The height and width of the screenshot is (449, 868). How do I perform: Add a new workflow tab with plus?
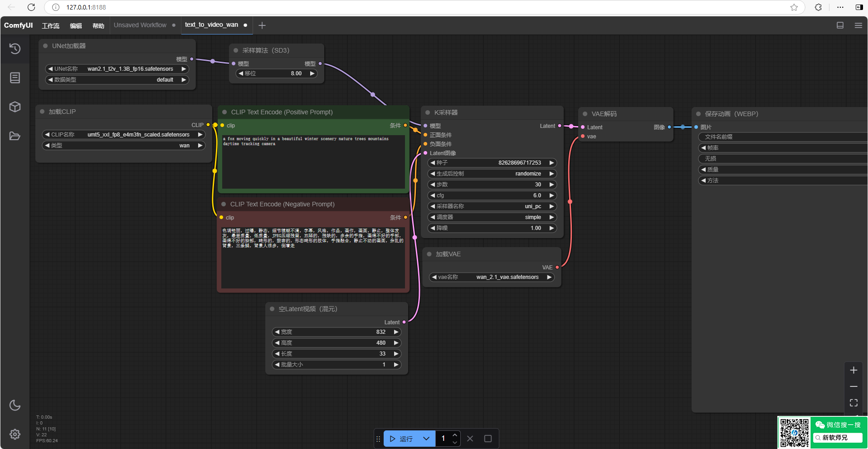[x=262, y=25]
